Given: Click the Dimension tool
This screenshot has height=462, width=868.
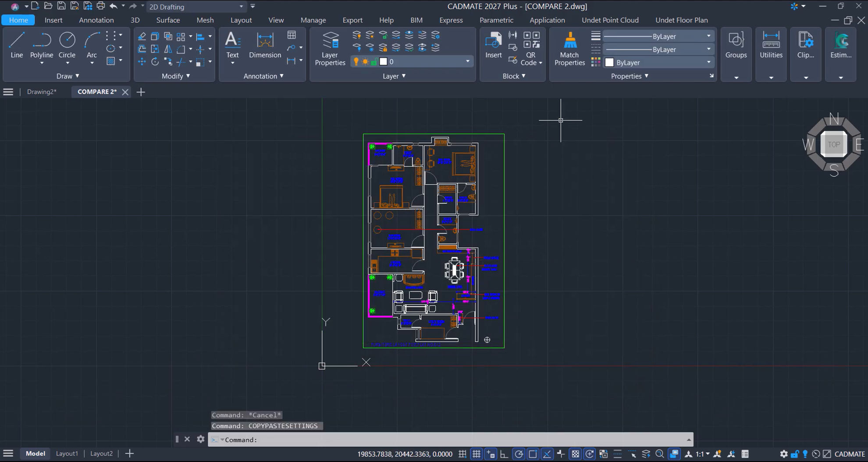Looking at the screenshot, I should (x=265, y=45).
